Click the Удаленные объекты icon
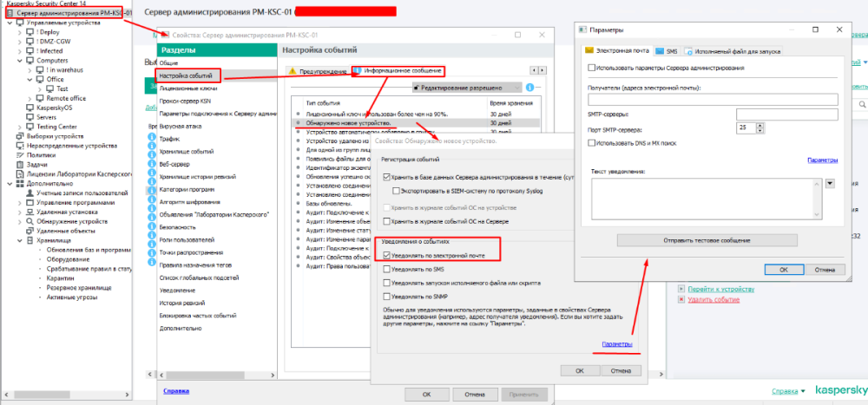The height and width of the screenshot is (405, 868). coord(30,231)
